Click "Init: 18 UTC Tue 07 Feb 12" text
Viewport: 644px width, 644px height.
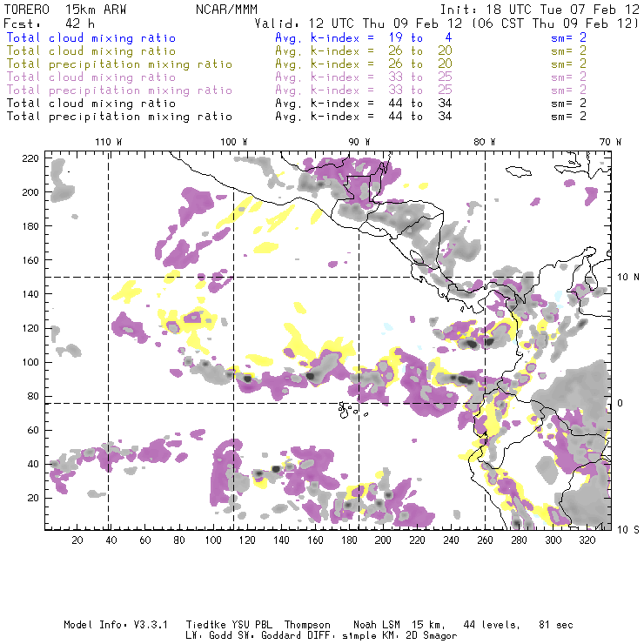coord(540,10)
